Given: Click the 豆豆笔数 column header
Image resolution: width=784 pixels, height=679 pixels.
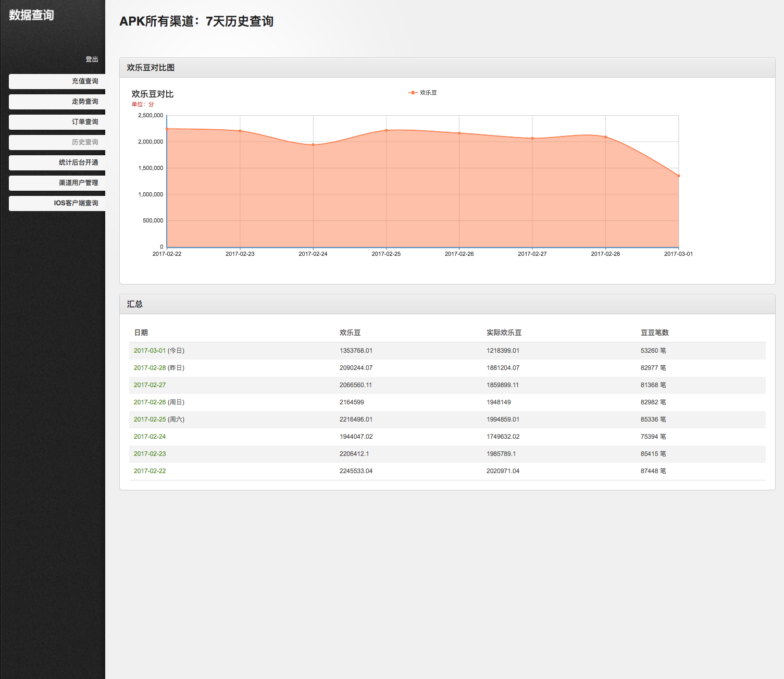Looking at the screenshot, I should click(x=655, y=332).
